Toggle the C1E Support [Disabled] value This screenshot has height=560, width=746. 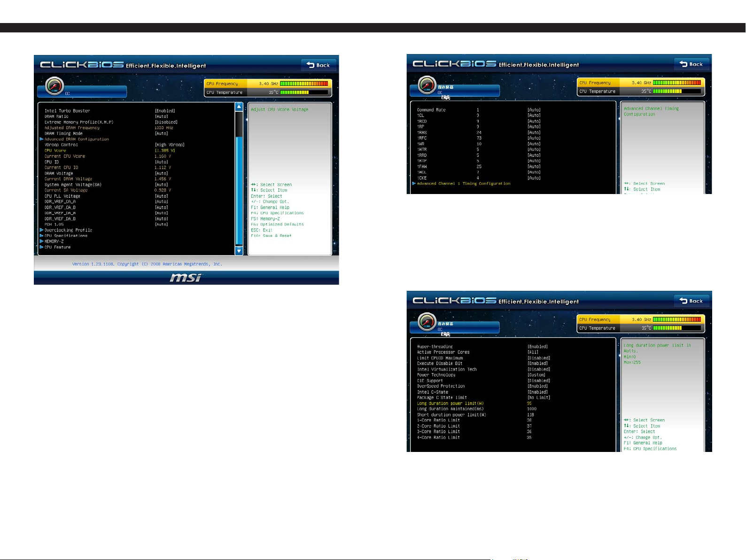(x=539, y=381)
